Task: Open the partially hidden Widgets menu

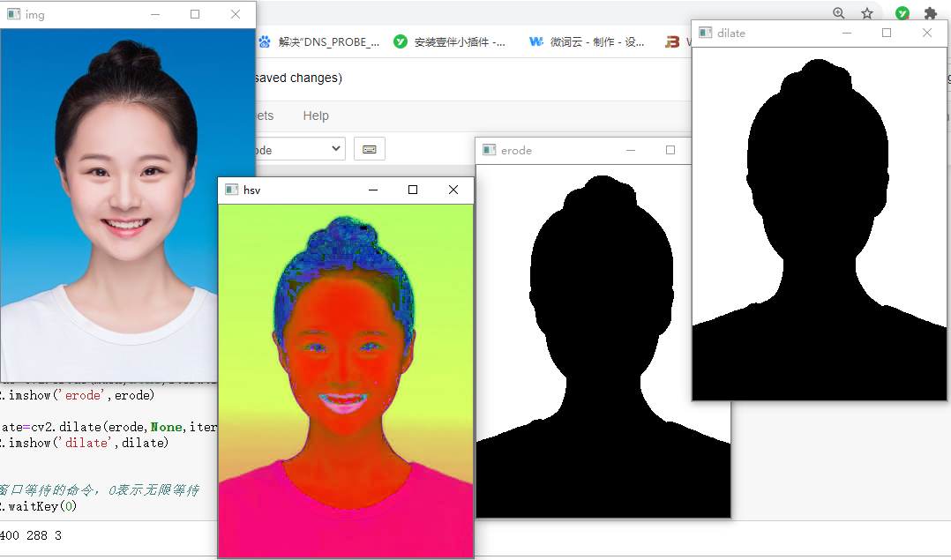Action: click(265, 116)
